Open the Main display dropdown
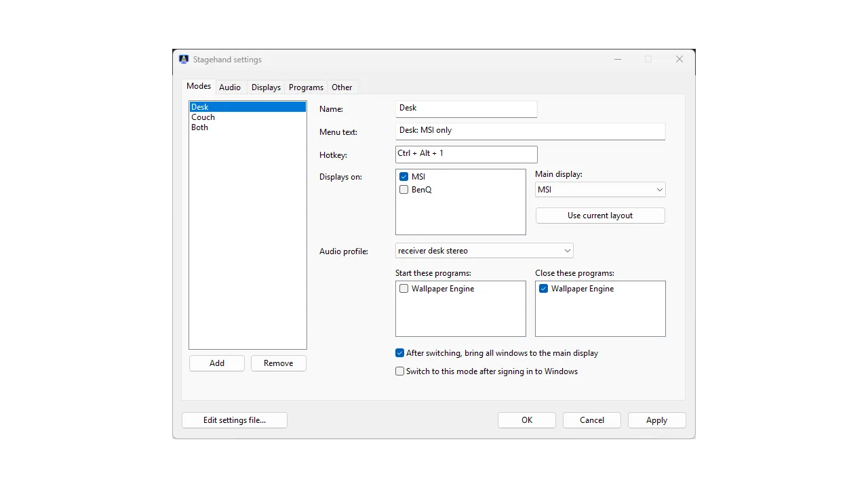Viewport: 868px width, 488px height. pos(600,190)
